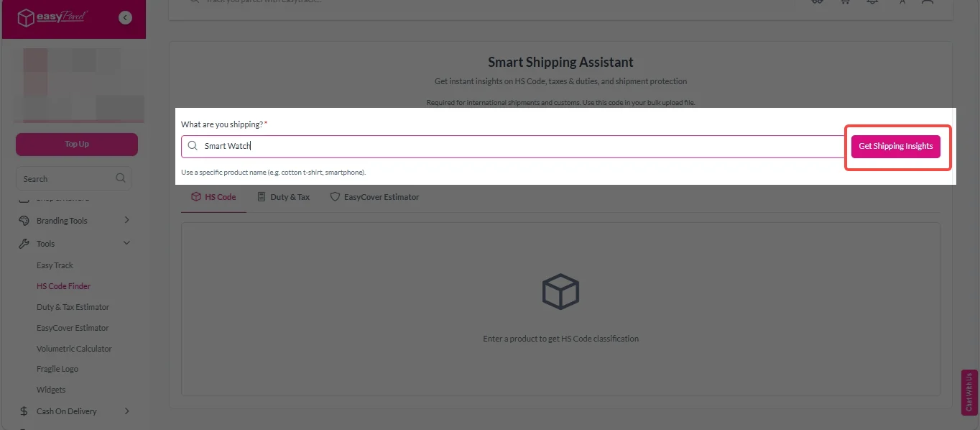Click the shopping cart icon in top bar

click(845, 2)
